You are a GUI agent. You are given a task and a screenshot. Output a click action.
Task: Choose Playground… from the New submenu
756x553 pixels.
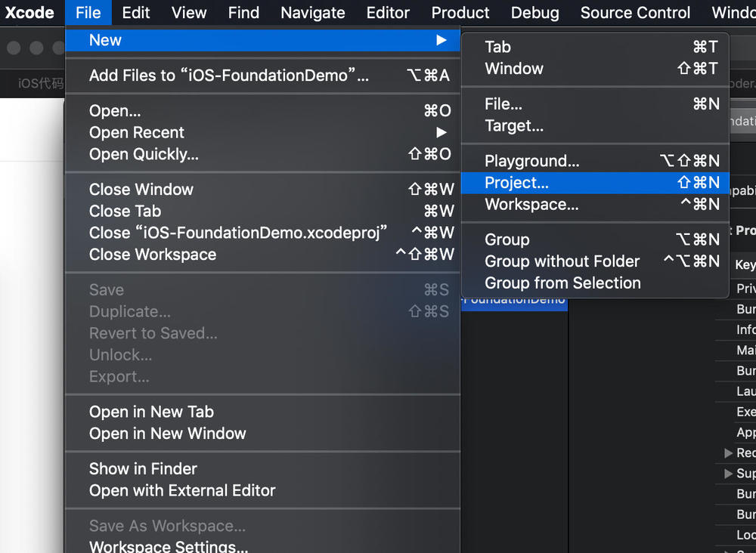pyautogui.click(x=595, y=161)
